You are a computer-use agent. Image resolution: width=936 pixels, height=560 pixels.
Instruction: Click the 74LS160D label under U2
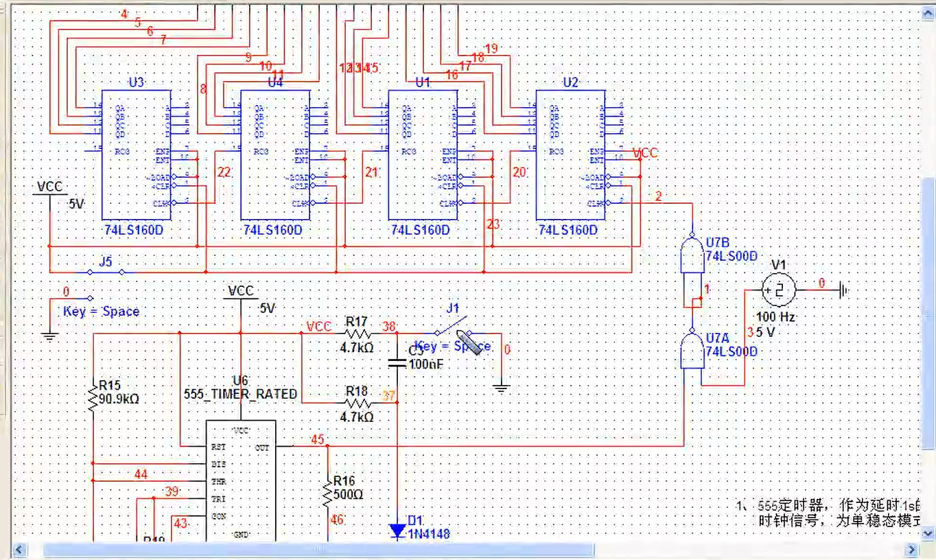tap(568, 230)
